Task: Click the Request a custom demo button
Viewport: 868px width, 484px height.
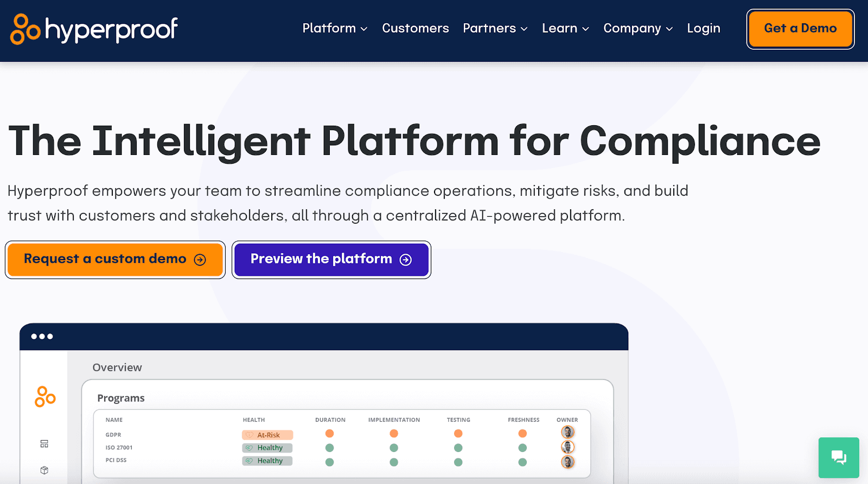Action: click(x=115, y=260)
